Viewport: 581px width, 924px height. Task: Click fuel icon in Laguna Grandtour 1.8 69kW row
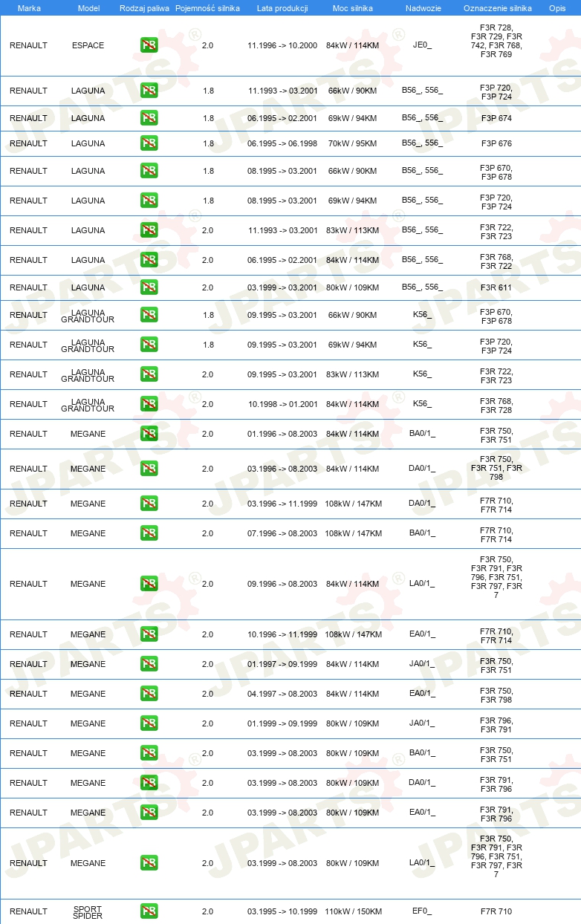coord(149,345)
